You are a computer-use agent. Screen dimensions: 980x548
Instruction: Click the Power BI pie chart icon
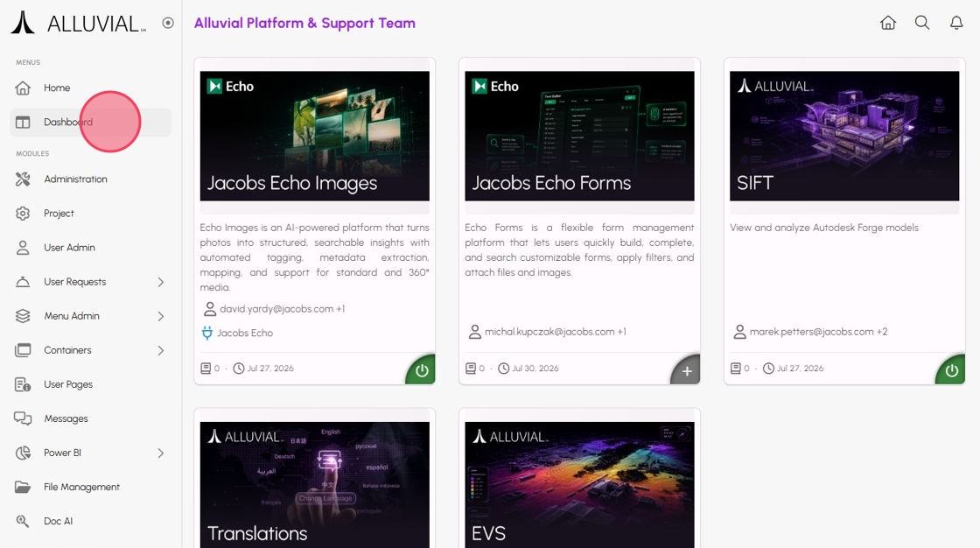point(23,453)
